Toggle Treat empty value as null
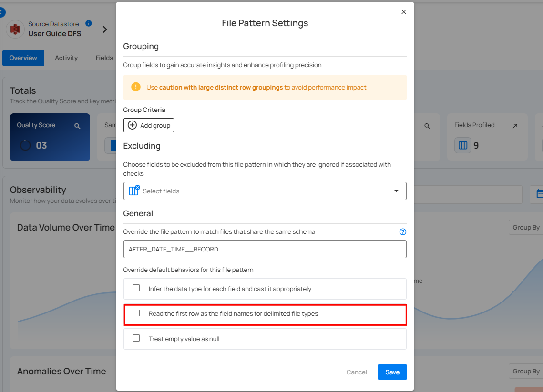 tap(136, 338)
